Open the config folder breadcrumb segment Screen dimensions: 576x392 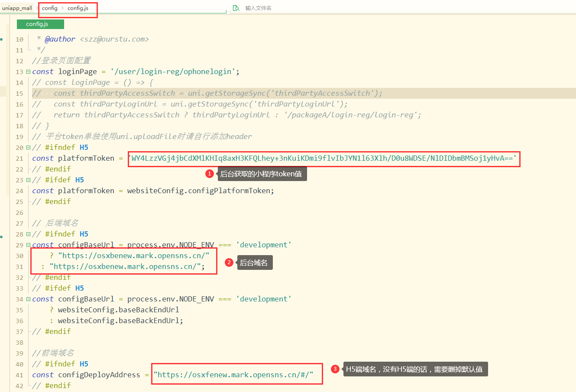[50, 8]
